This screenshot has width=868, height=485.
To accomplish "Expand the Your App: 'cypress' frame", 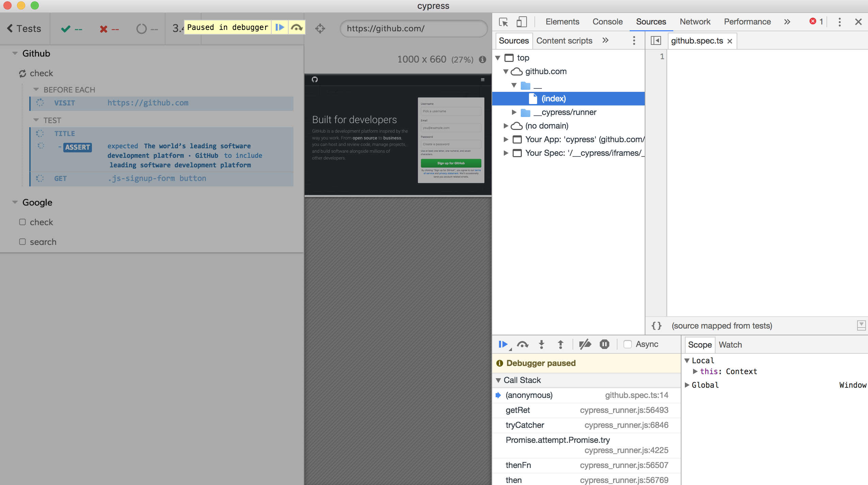I will pos(506,139).
